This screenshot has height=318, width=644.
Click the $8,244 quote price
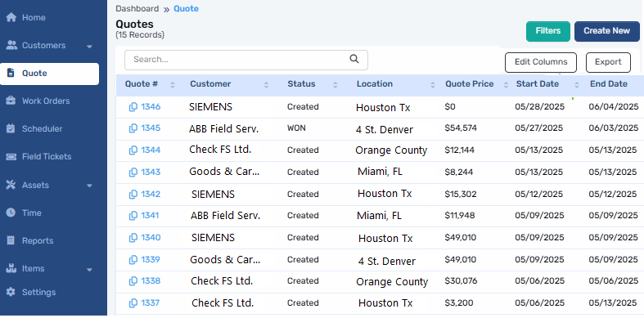pyautogui.click(x=458, y=172)
